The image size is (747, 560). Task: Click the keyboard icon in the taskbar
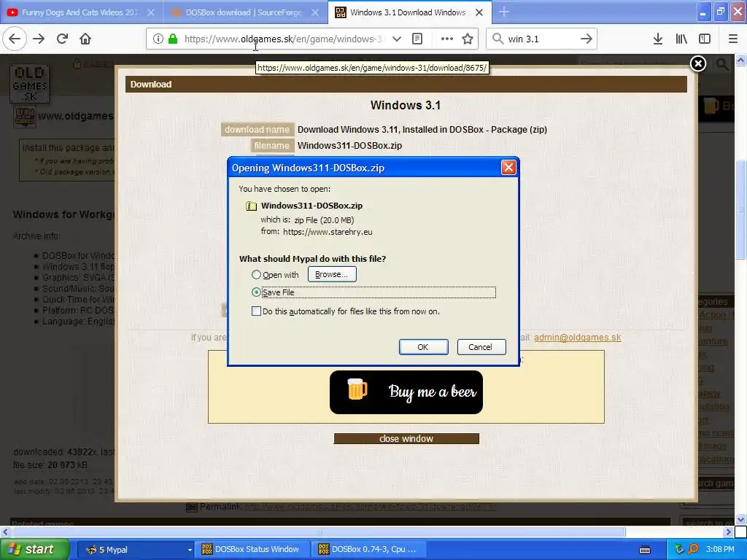pyautogui.click(x=645, y=550)
